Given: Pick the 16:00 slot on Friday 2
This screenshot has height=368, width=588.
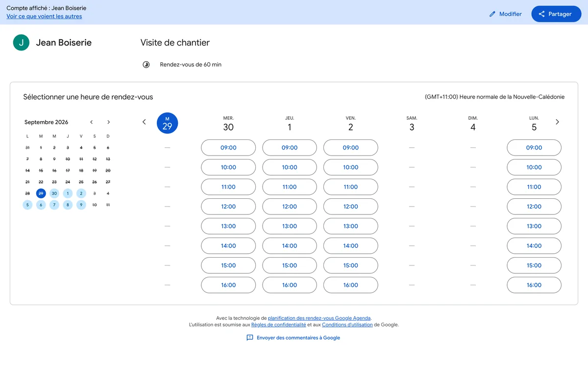Looking at the screenshot, I should pos(351,285).
